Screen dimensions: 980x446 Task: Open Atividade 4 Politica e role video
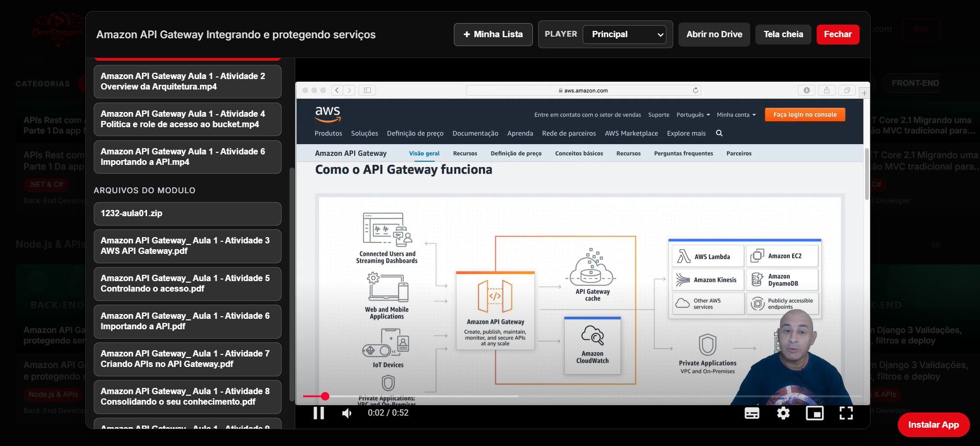point(187,119)
